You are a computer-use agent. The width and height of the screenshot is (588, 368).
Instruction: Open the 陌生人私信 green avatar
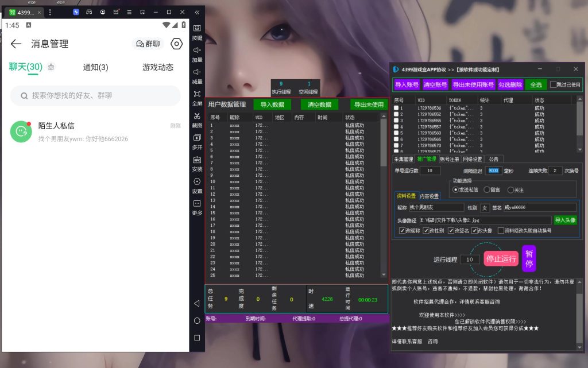click(x=21, y=131)
